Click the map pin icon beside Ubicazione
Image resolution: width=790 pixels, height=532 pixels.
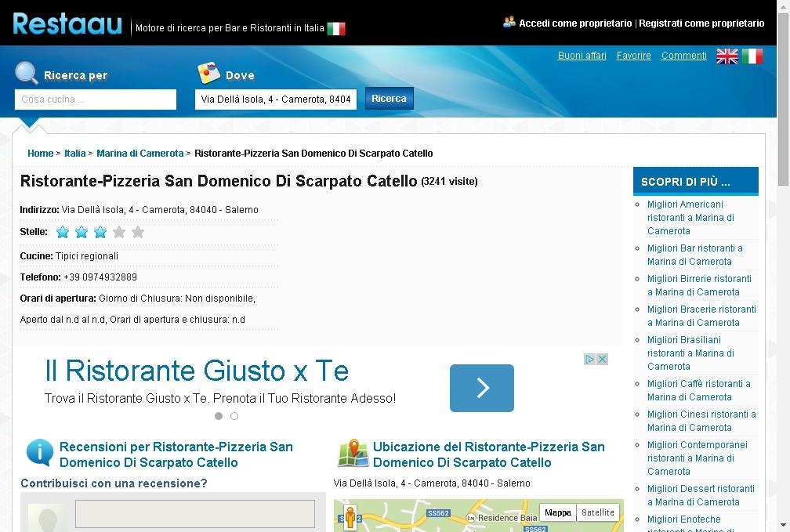coord(353,452)
